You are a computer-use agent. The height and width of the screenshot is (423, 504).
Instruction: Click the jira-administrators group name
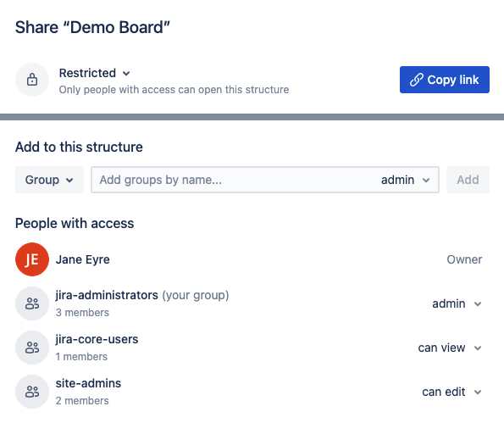107,295
